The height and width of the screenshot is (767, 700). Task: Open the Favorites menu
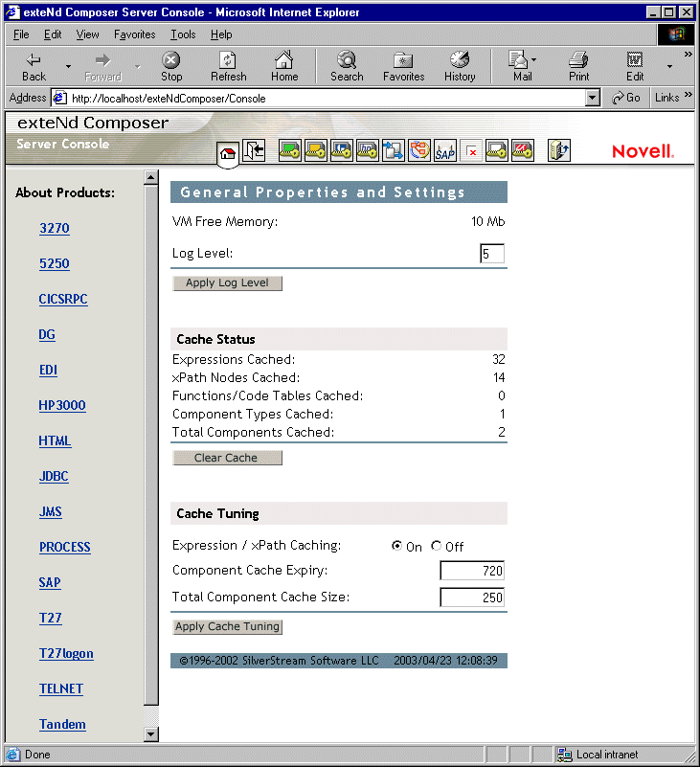[x=134, y=34]
